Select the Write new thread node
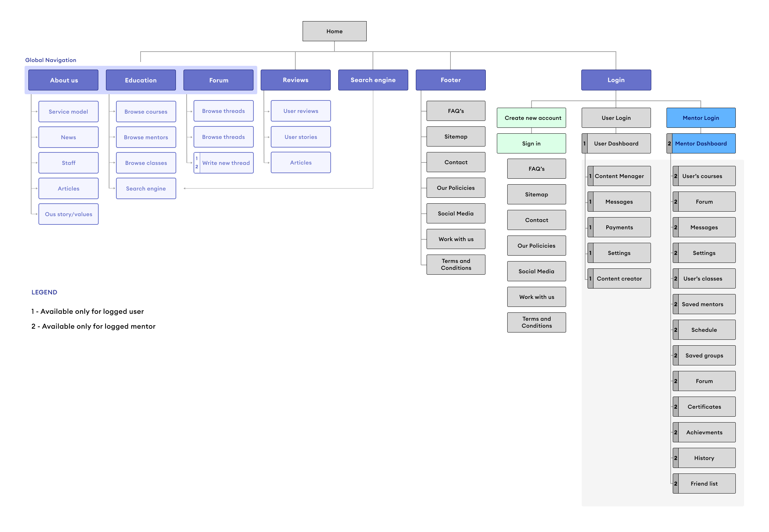The width and height of the screenshot is (769, 532). pyautogui.click(x=226, y=163)
